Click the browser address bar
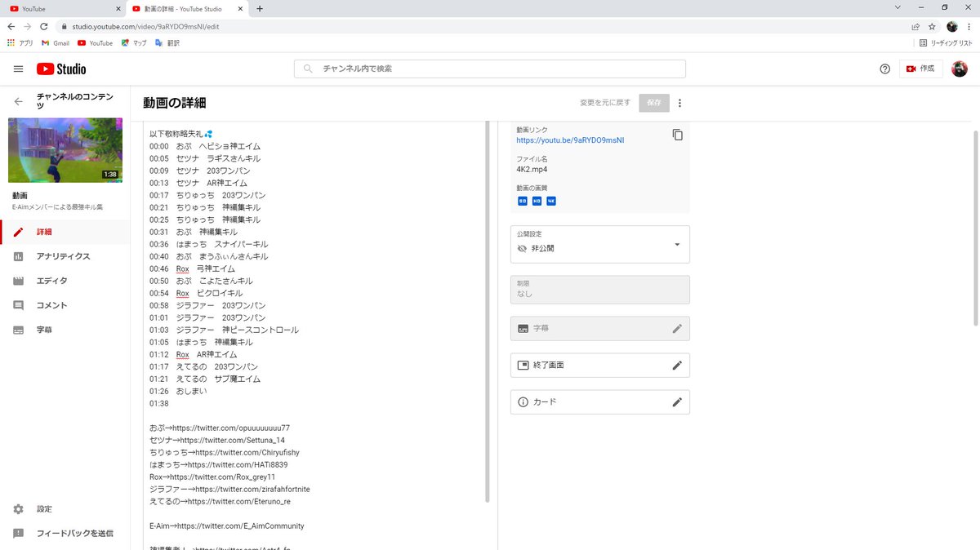 pos(482,26)
